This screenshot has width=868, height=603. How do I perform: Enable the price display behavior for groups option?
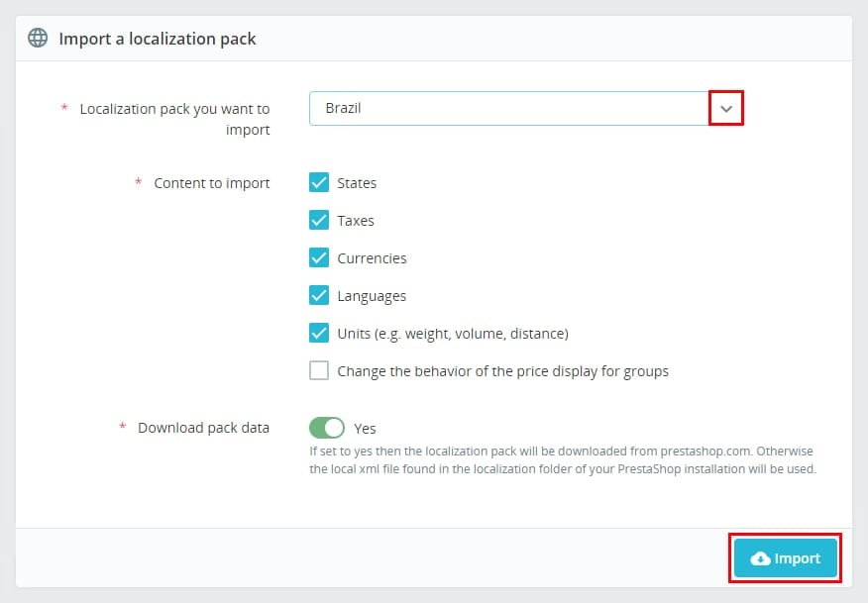tap(319, 370)
